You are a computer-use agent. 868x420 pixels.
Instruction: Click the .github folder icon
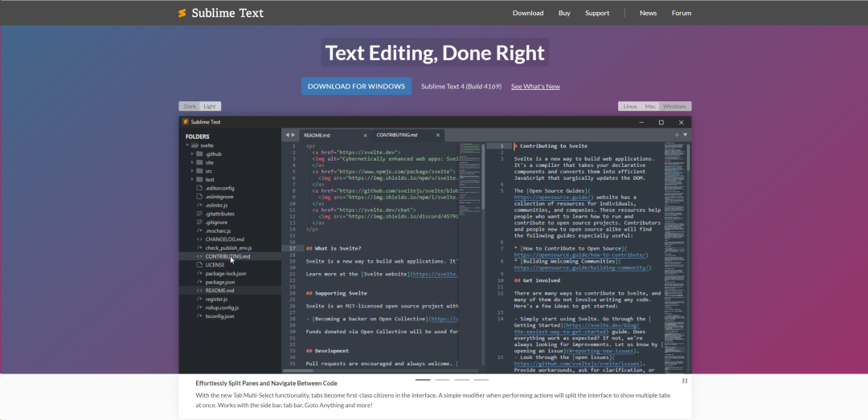[x=199, y=154]
